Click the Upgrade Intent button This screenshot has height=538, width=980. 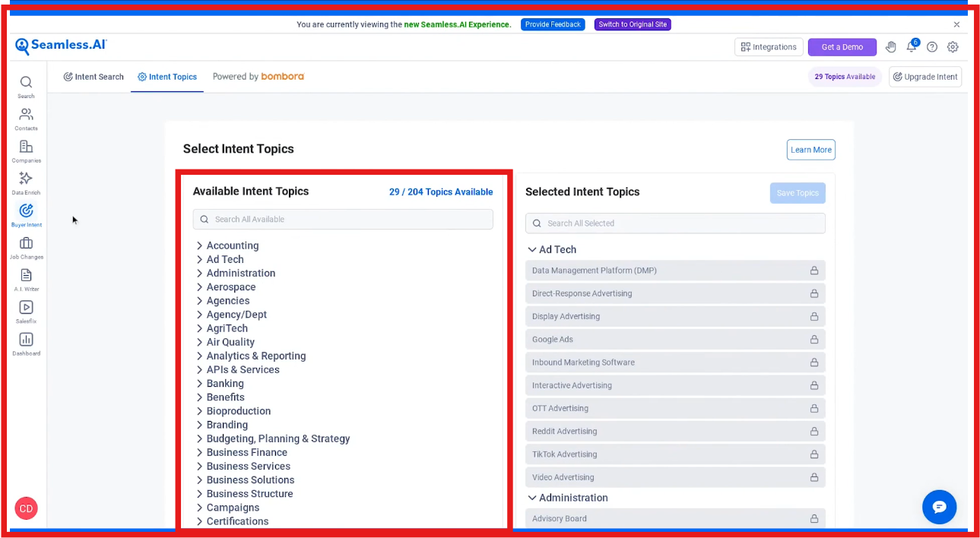(x=924, y=77)
